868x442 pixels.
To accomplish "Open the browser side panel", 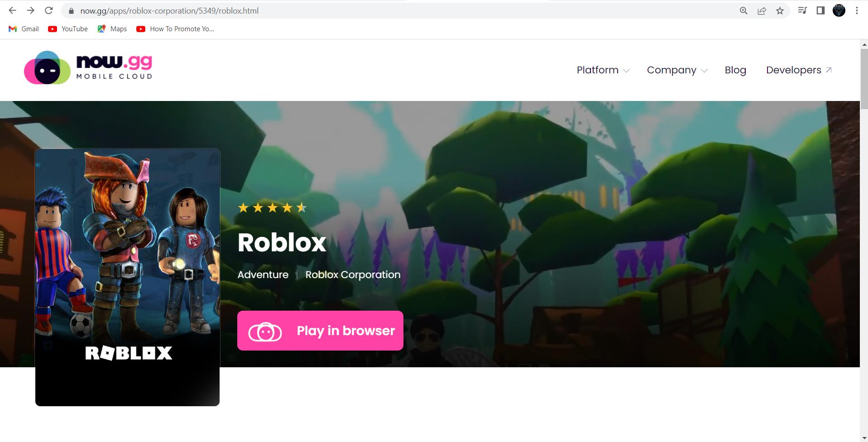I will [x=820, y=10].
